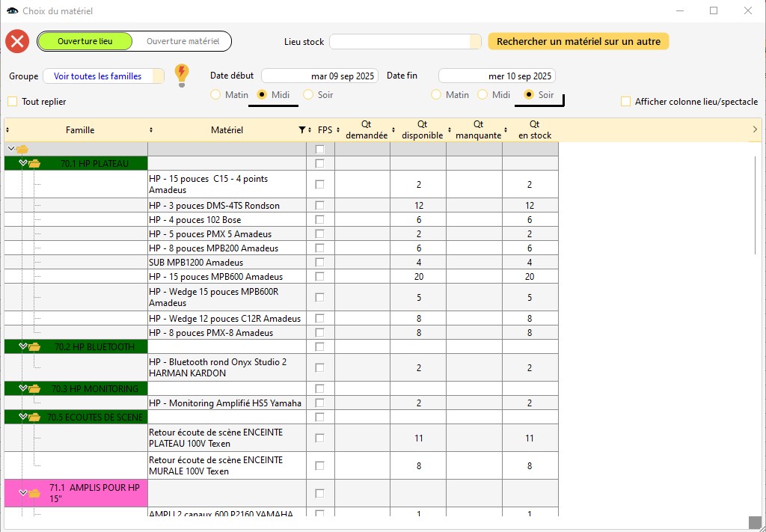Check Afficher colonne lieu/spectacle box
The height and width of the screenshot is (532, 766).
625,102
